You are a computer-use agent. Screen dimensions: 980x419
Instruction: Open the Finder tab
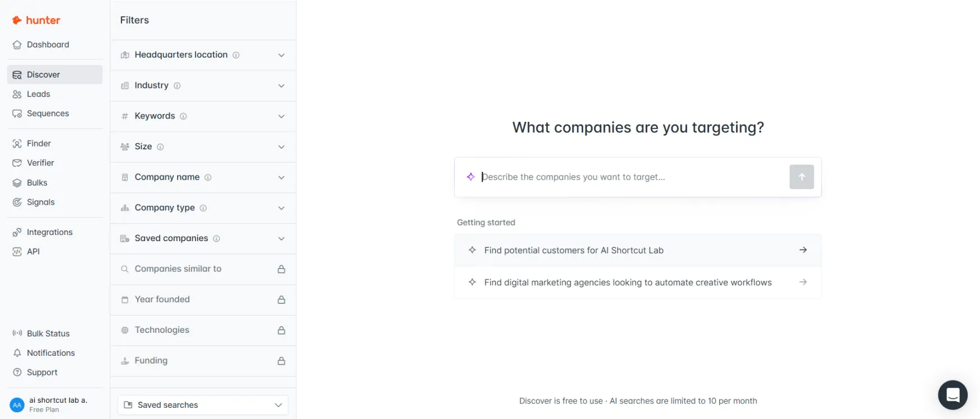[39, 143]
